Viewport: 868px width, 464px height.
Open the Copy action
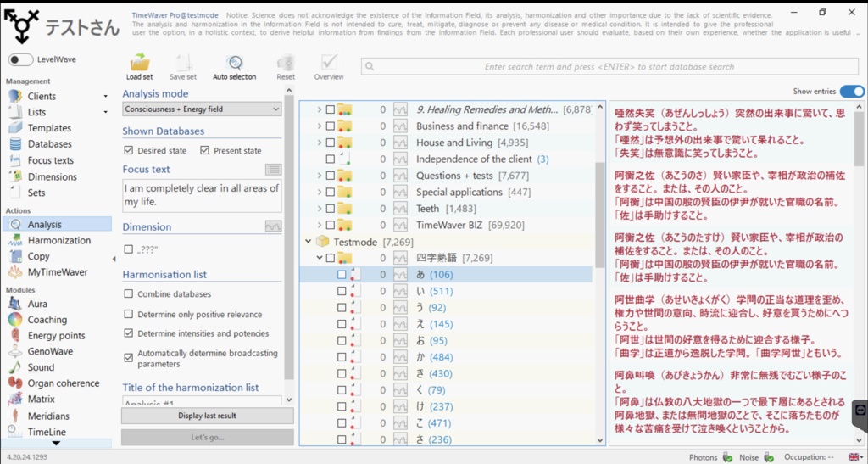pyautogui.click(x=38, y=256)
